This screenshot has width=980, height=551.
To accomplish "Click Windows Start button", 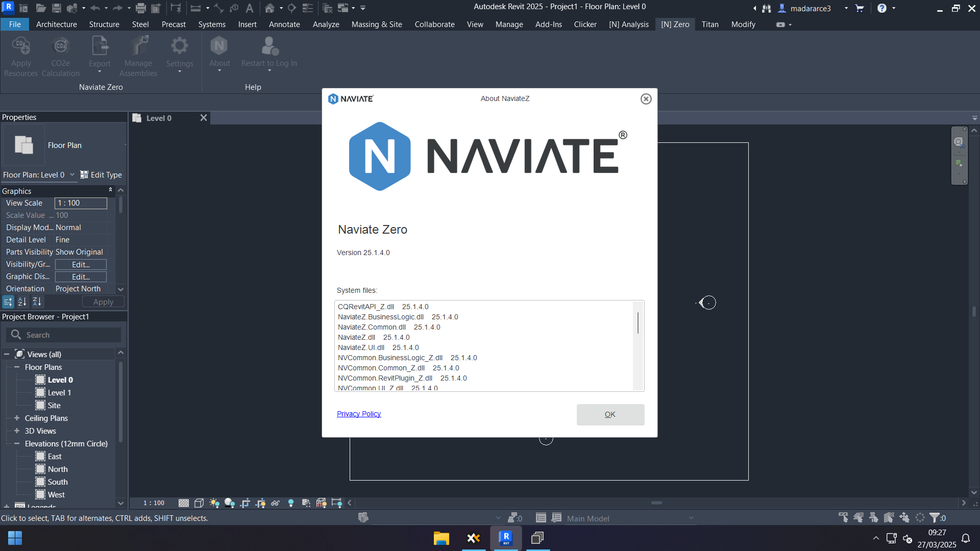I will coord(15,538).
